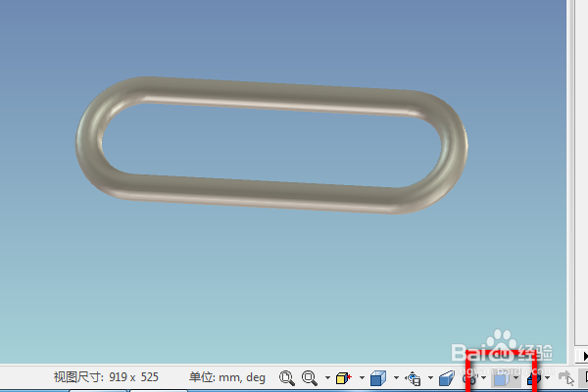Screen dimensions: 588x392
Task: Expand dropdown next to saved views icon
Action: click(x=430, y=377)
